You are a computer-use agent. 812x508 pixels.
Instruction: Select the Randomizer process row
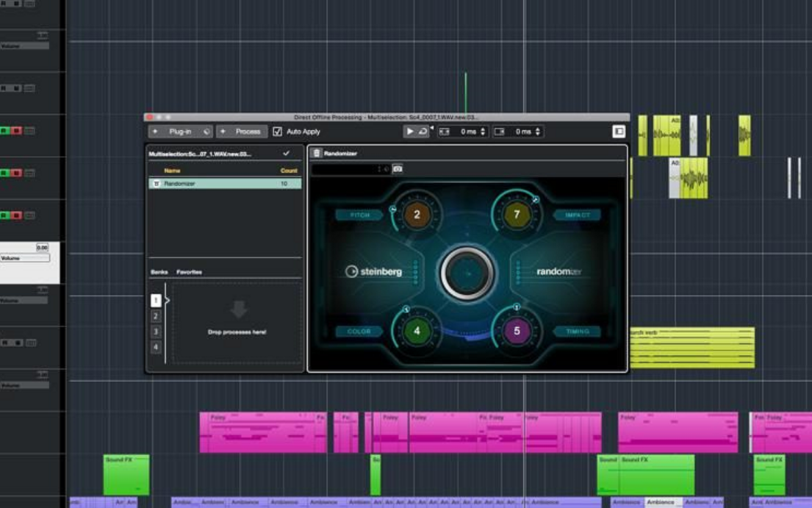[x=225, y=183]
